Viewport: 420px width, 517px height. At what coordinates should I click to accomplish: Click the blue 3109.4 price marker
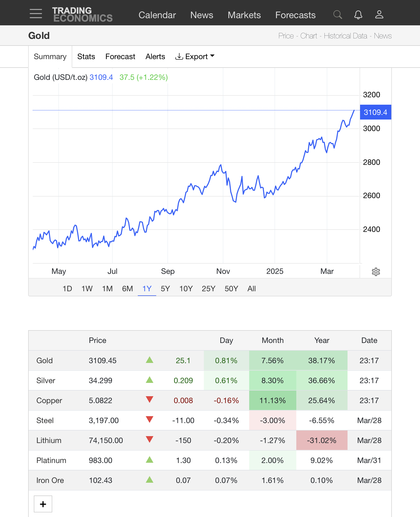click(375, 112)
